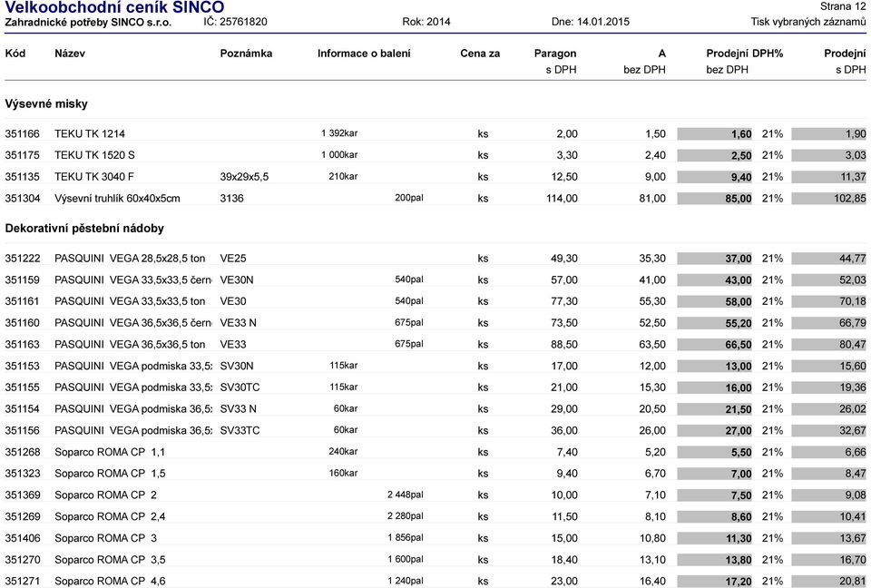Click the 'Dekorativní pěstební nádoby' section heading
The image size is (871, 588).
[x=84, y=229]
